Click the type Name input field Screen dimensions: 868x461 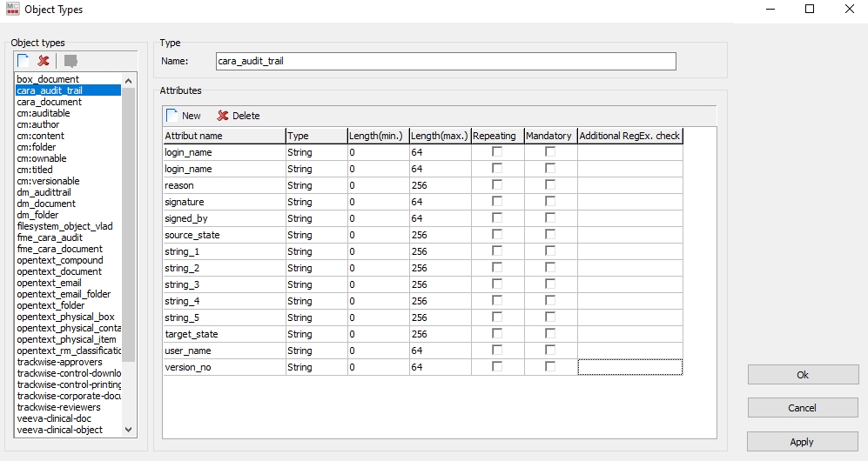(x=444, y=61)
